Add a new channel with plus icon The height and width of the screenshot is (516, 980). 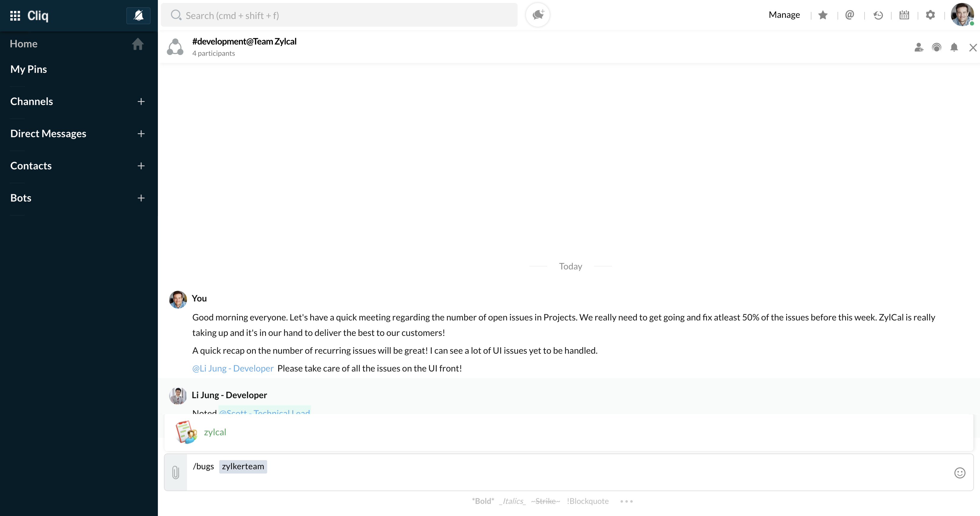(x=141, y=101)
